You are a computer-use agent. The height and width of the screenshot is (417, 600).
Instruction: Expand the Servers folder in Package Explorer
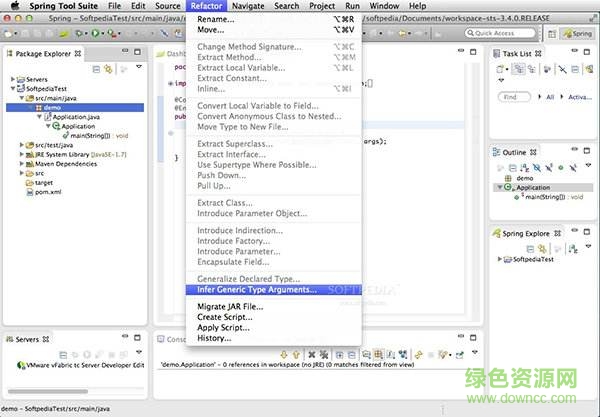[x=13, y=79]
